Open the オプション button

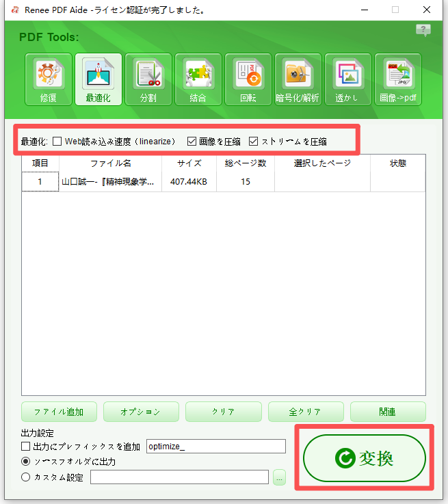point(141,412)
